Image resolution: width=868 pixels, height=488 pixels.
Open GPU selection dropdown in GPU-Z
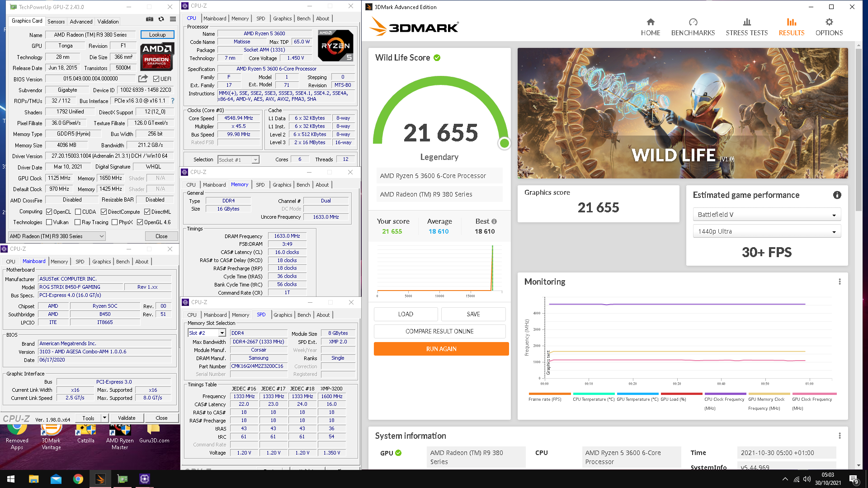click(57, 236)
